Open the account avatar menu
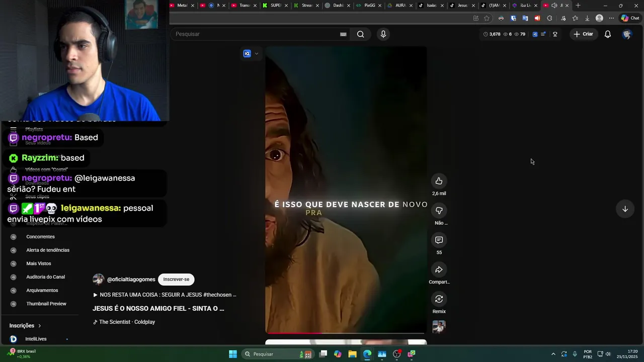644x362 pixels. click(627, 34)
